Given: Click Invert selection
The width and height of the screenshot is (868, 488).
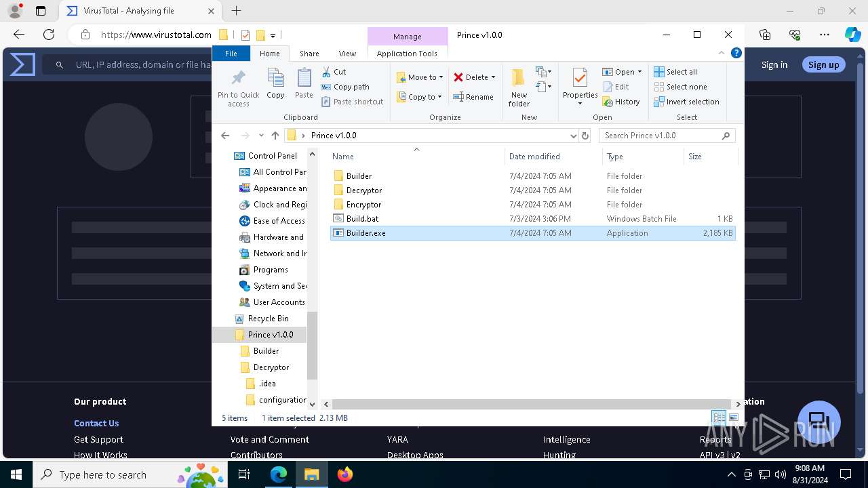Looking at the screenshot, I should (x=686, y=102).
